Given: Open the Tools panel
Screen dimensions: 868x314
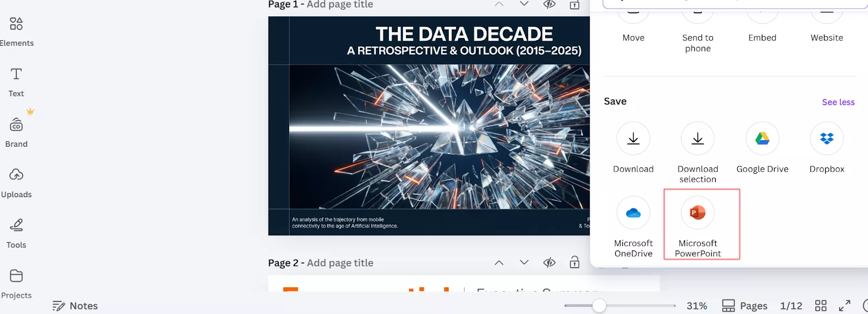Looking at the screenshot, I should tap(16, 234).
